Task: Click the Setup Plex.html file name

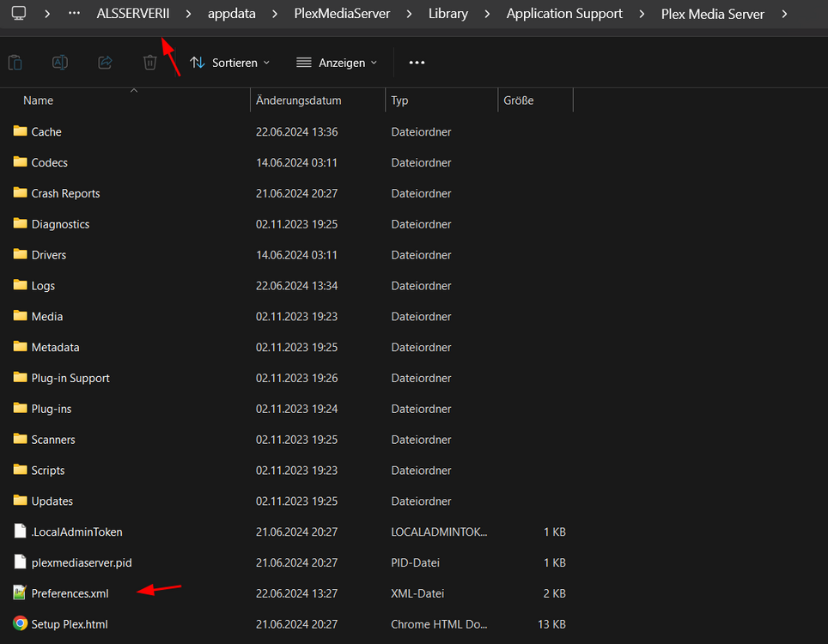Action: 70,624
